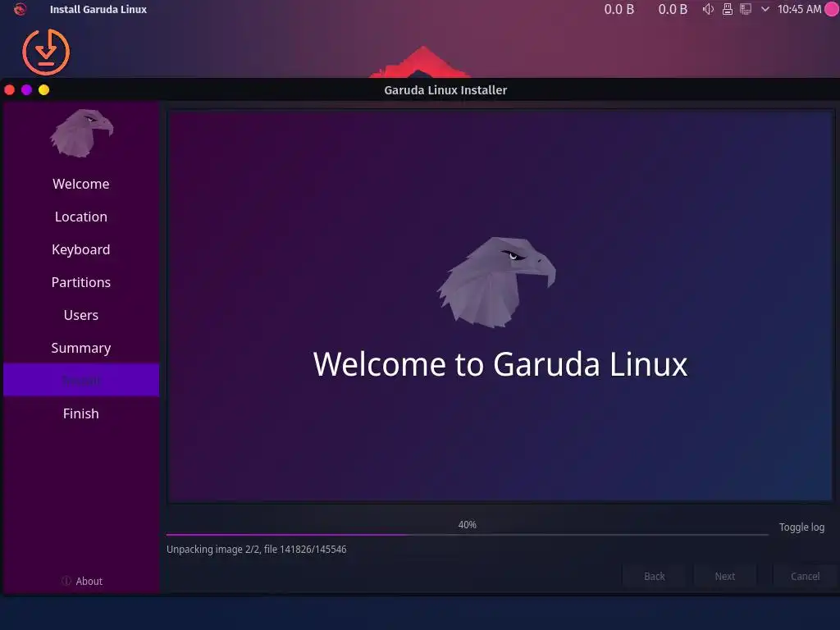This screenshot has height=630, width=840.
Task: Click the Back button
Action: click(x=654, y=577)
